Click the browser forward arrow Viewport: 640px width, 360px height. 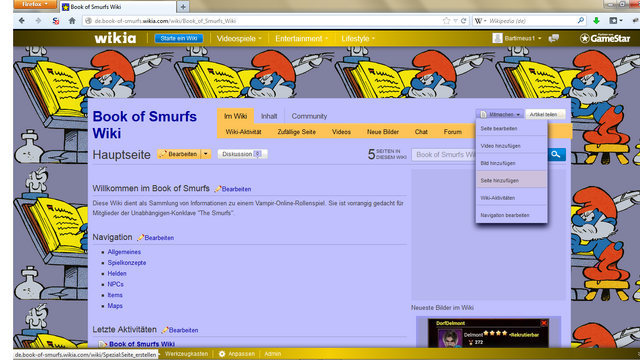[38, 21]
